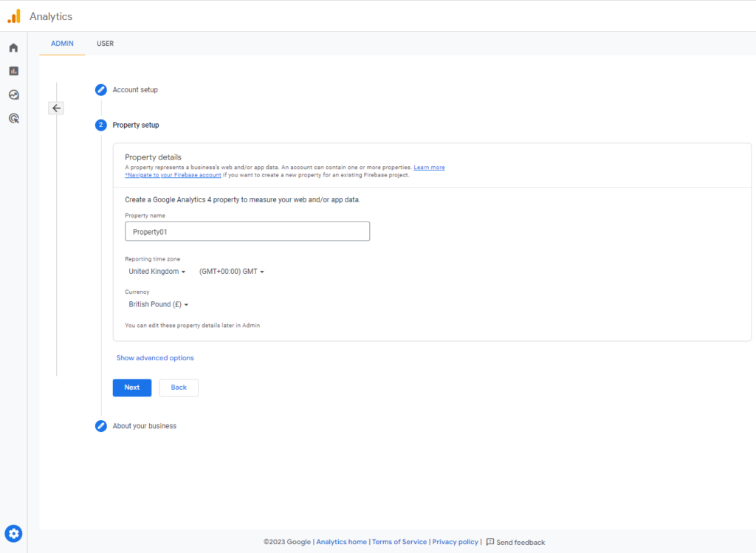The width and height of the screenshot is (756, 553).
Task: Open Admin via the gear icon
Action: [x=13, y=533]
